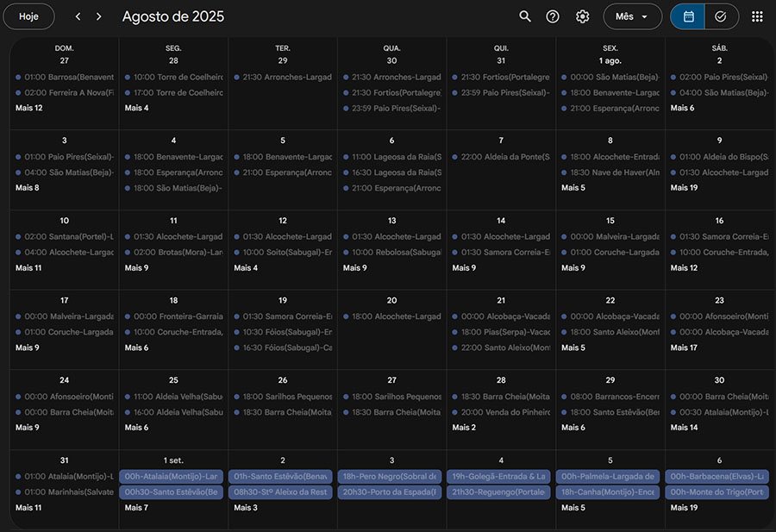This screenshot has height=532, width=776.
Task: Expand 'Mais 3' on September 2
Action: (246, 507)
